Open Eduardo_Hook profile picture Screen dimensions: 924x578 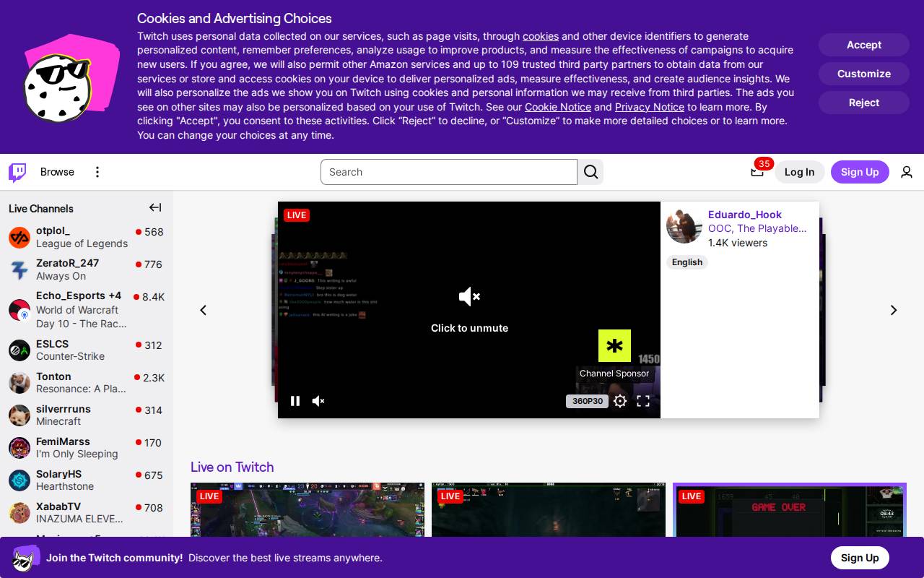[x=684, y=226]
